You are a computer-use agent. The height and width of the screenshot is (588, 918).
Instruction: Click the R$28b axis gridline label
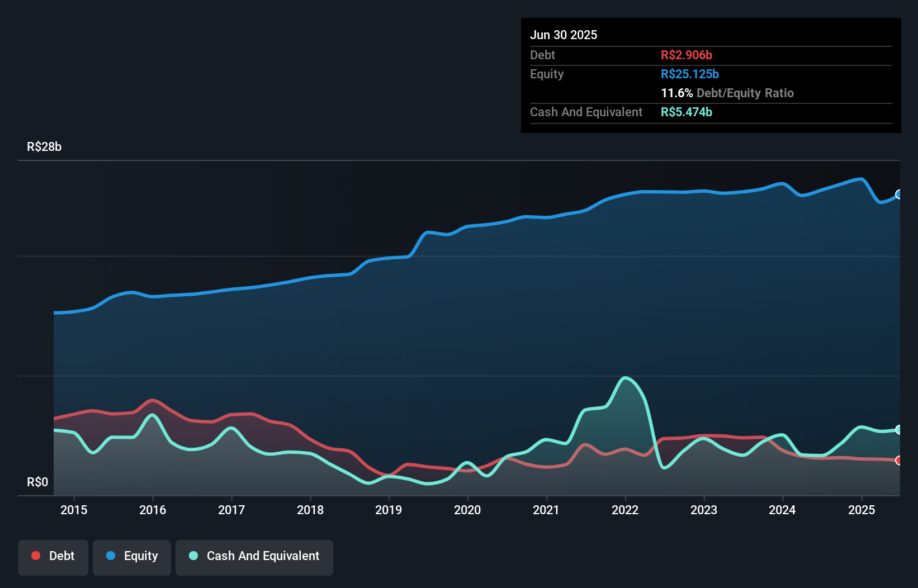pos(44,146)
